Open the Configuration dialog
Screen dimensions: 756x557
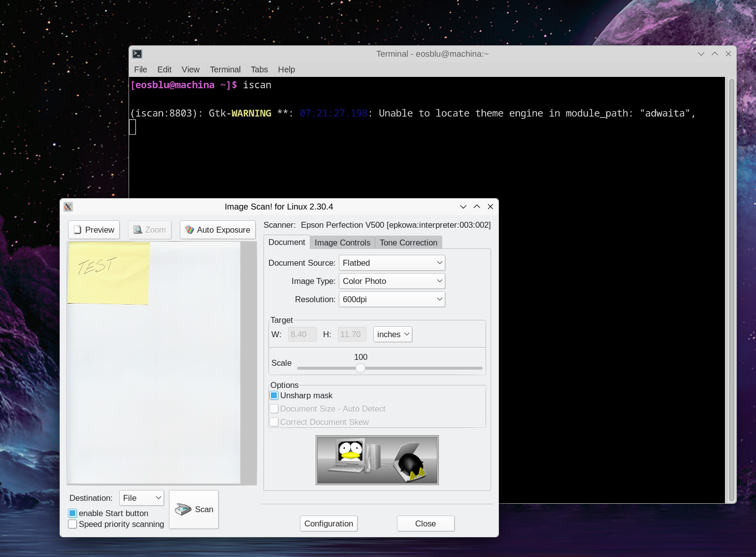pos(329,523)
